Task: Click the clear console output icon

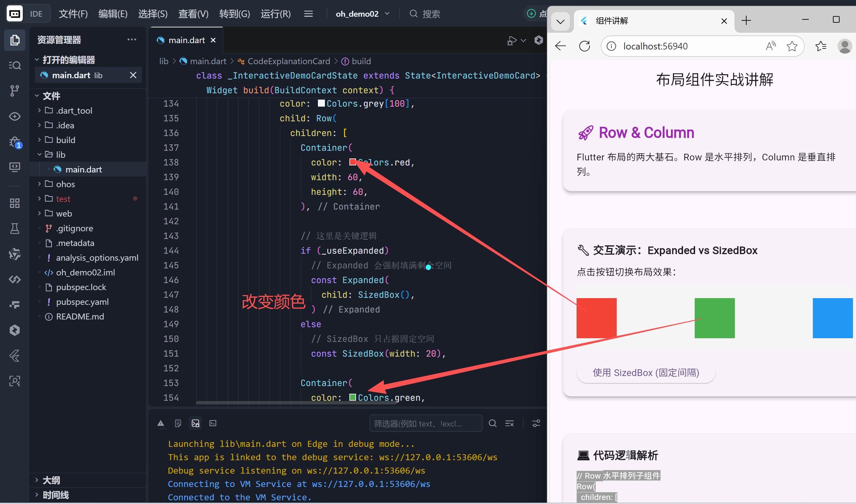Action: pyautogui.click(x=509, y=423)
